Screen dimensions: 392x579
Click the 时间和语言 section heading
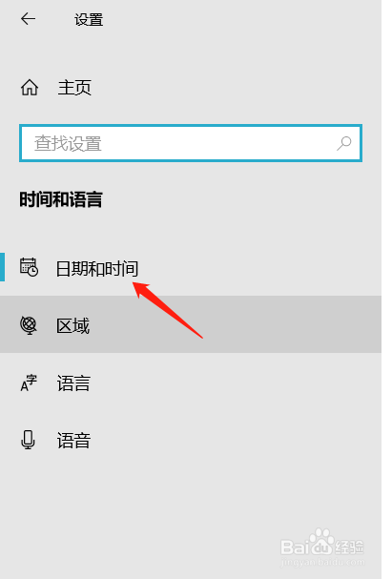click(61, 199)
